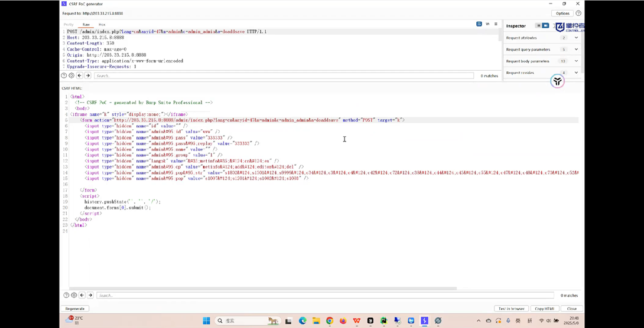Screen dimensions: 644x328
Task: Open PyCharm from the taskbar
Action: point(383,320)
